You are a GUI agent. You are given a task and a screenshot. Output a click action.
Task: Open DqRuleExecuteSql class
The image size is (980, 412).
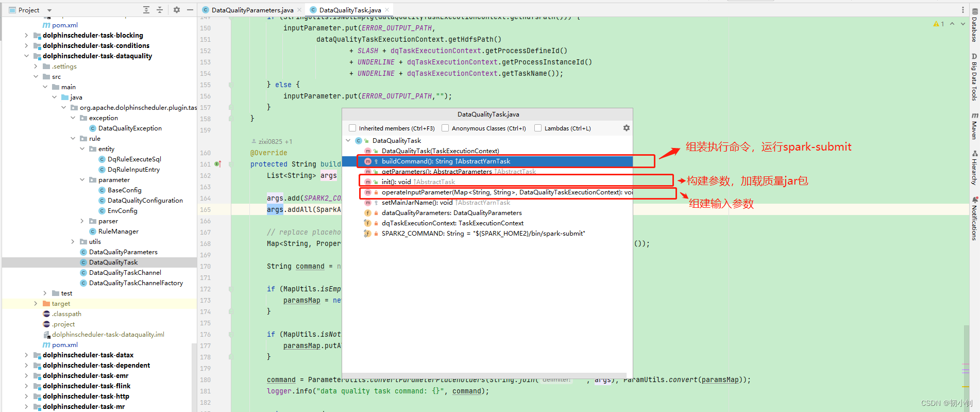[134, 159]
